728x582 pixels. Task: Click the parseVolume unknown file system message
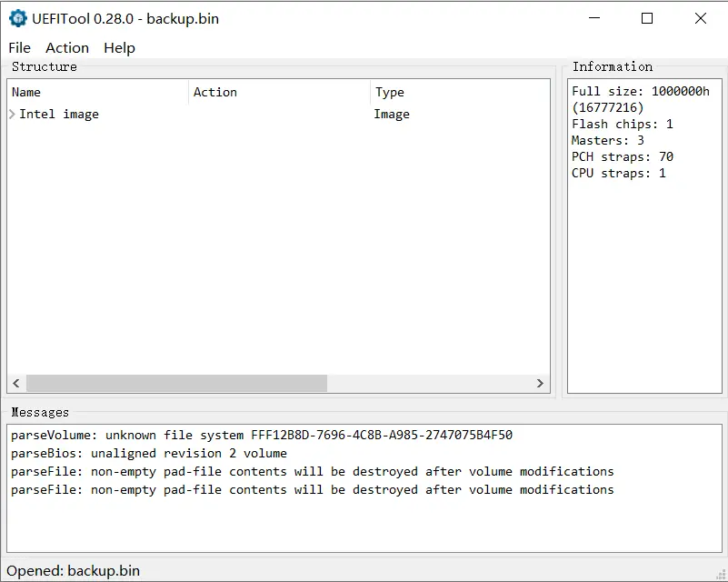pyautogui.click(x=262, y=436)
